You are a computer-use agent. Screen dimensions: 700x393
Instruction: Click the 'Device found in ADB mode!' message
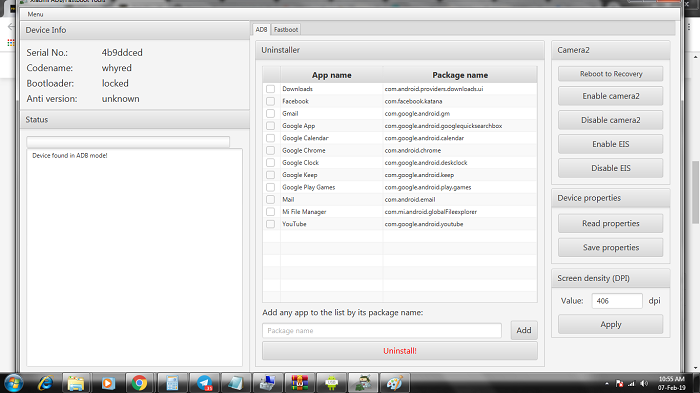[70, 155]
